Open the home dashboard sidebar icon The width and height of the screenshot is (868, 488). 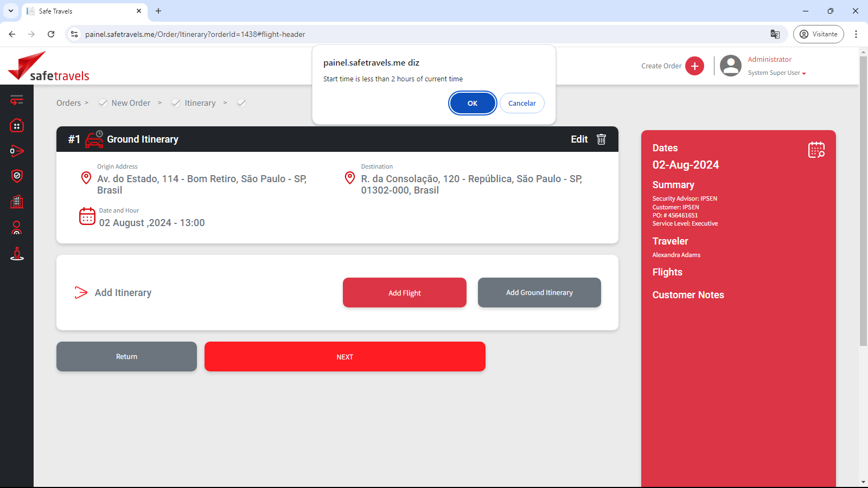pyautogui.click(x=17, y=126)
